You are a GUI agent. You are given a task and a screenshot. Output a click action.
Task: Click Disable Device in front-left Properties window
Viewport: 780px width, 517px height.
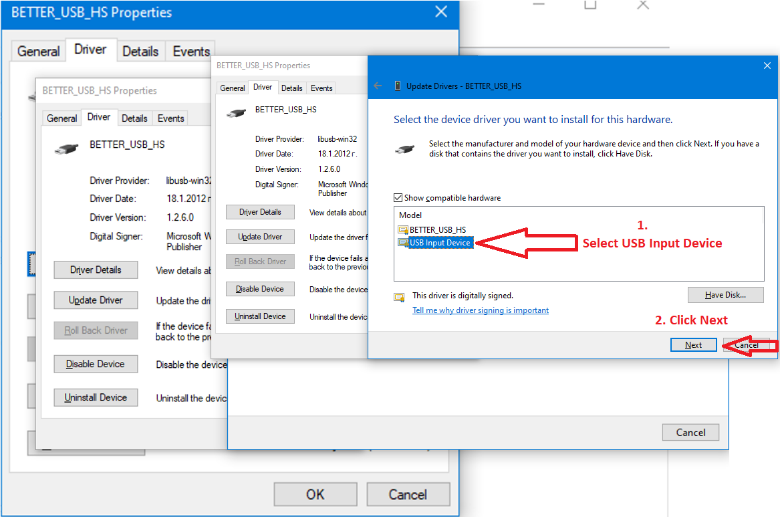[x=96, y=364]
